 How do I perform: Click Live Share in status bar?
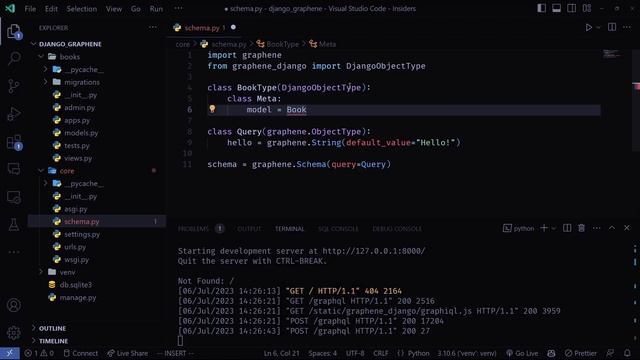[128, 353]
